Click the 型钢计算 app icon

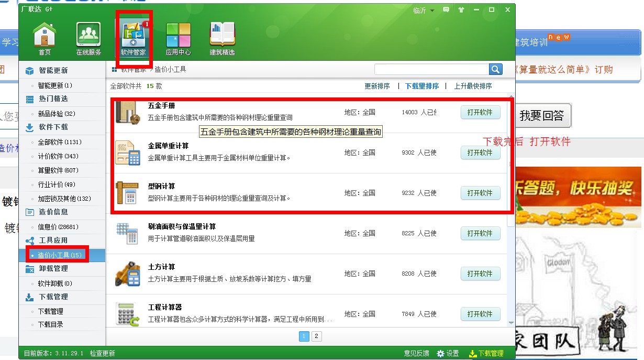click(128, 193)
